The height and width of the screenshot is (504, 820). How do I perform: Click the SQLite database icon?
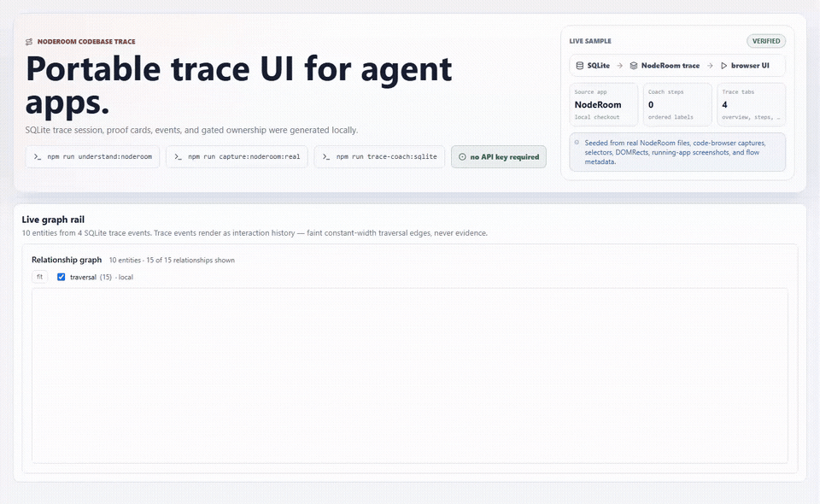pos(579,66)
